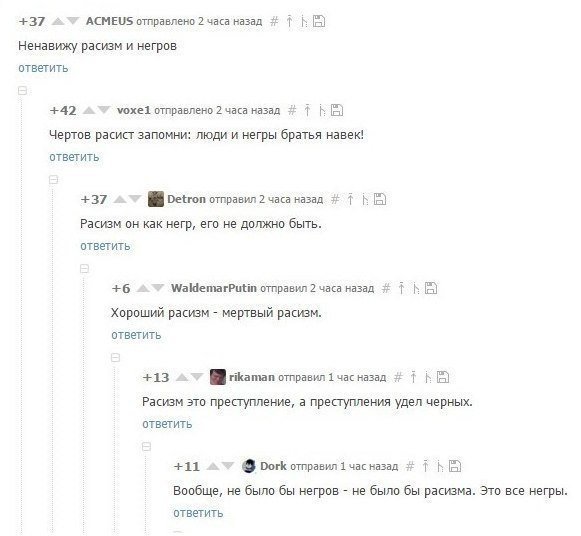Collapse replies under rikaman comment

146,446
